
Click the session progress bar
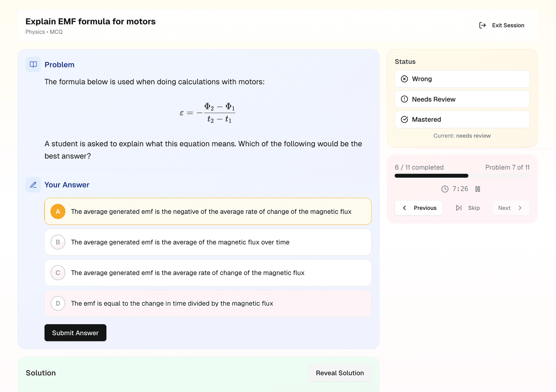[462, 176]
